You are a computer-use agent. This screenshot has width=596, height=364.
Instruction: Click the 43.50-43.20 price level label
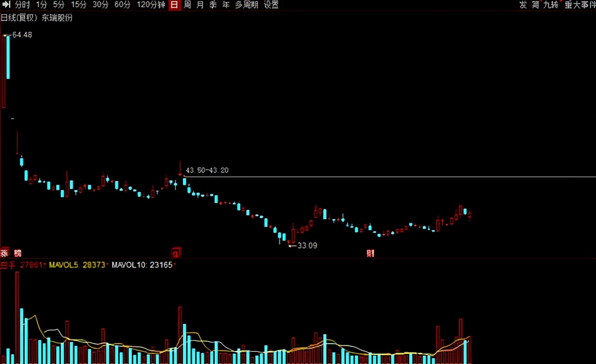coord(207,170)
